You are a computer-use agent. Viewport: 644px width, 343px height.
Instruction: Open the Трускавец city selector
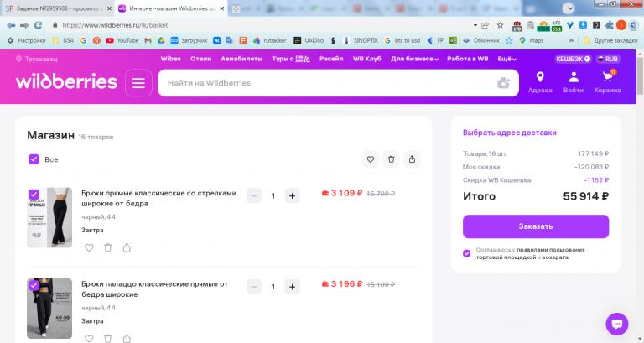(37, 59)
